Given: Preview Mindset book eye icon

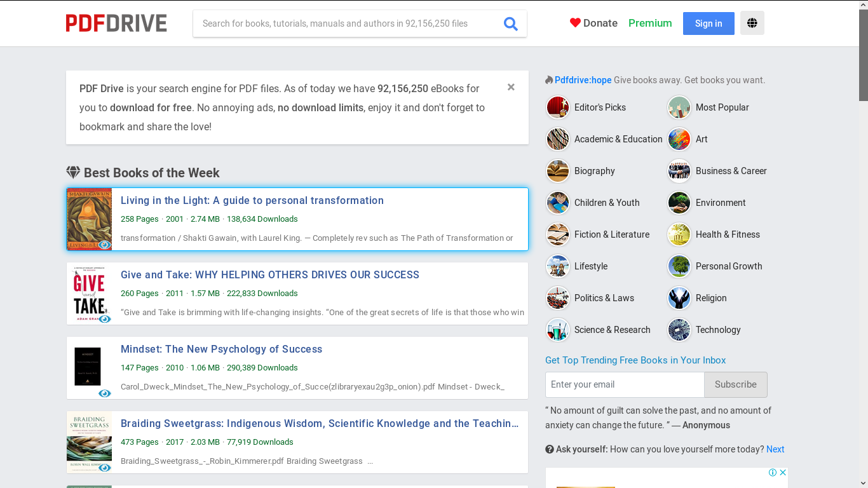Looking at the screenshot, I should tap(105, 393).
